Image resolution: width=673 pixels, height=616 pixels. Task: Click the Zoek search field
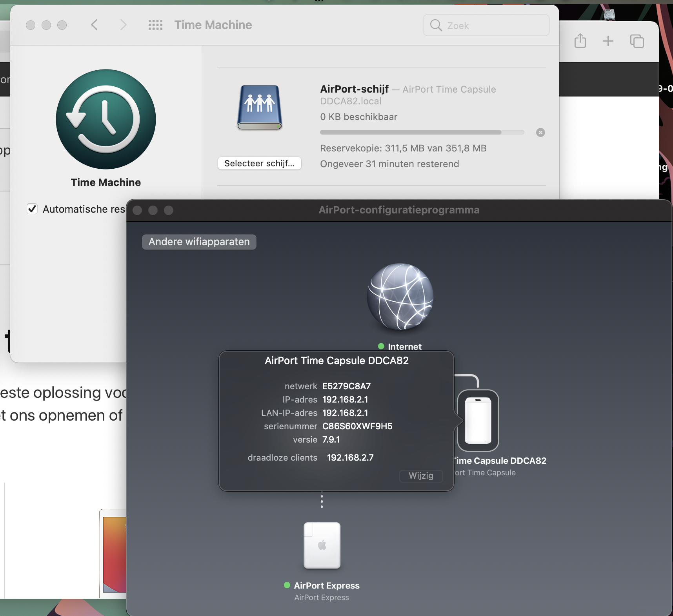click(486, 26)
